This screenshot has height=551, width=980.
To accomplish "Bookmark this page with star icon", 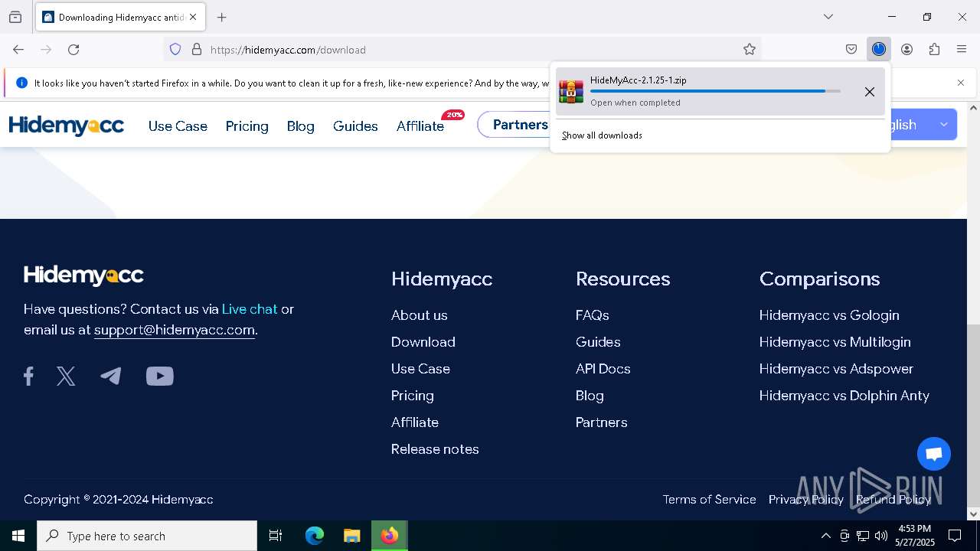I will pos(750,50).
